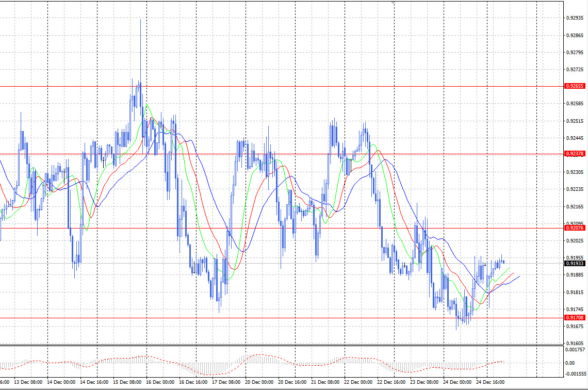The height and width of the screenshot is (390, 588).
Task: Click the 0.92025 value on price scale
Action: tap(575, 241)
